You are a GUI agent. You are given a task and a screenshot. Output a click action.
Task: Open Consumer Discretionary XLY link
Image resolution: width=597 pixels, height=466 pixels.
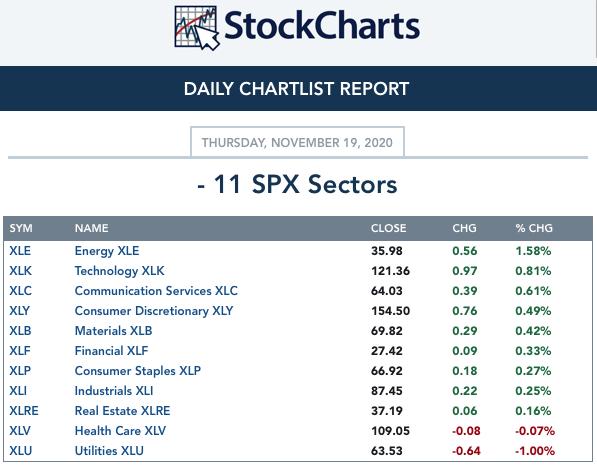pos(154,311)
